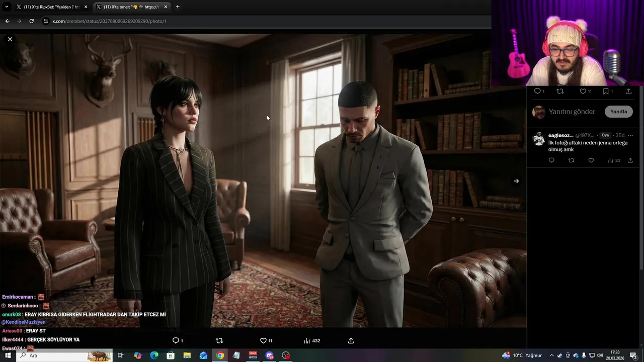Close the photo viewer with the X
Viewport: 644px width, 362px height.
(x=10, y=39)
